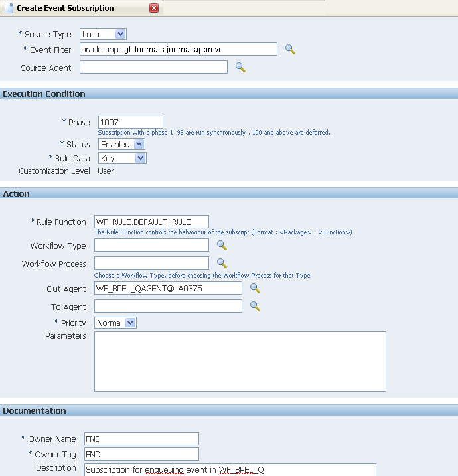Viewport: 458px width, 476px height.
Task: Click the empty Workflow Type field
Action: (151, 245)
